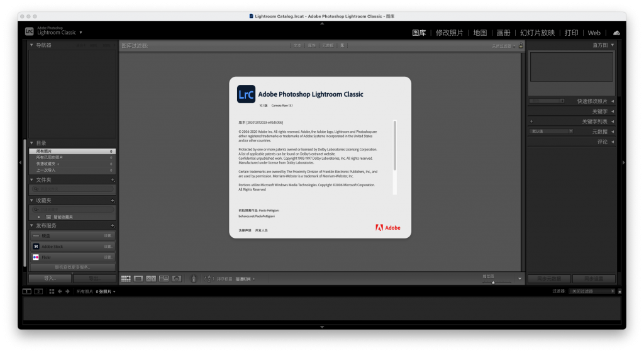
Task: Open Survey view icon
Action: (x=164, y=279)
